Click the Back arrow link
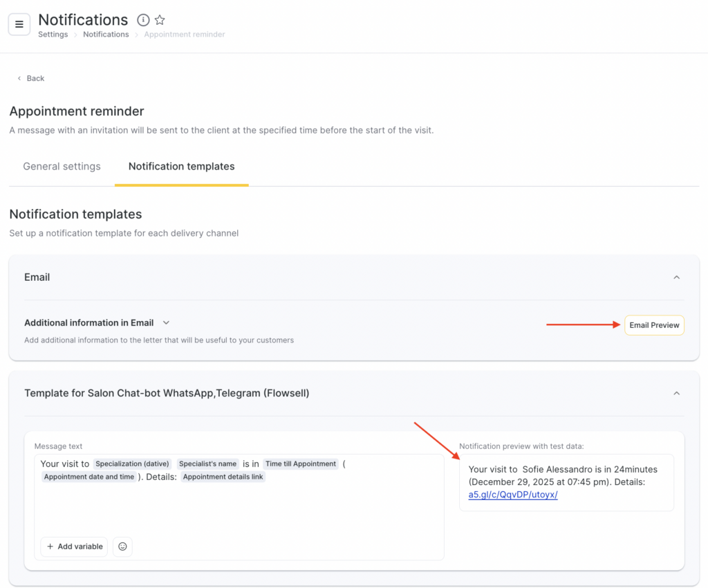The height and width of the screenshot is (588, 708). [30, 78]
